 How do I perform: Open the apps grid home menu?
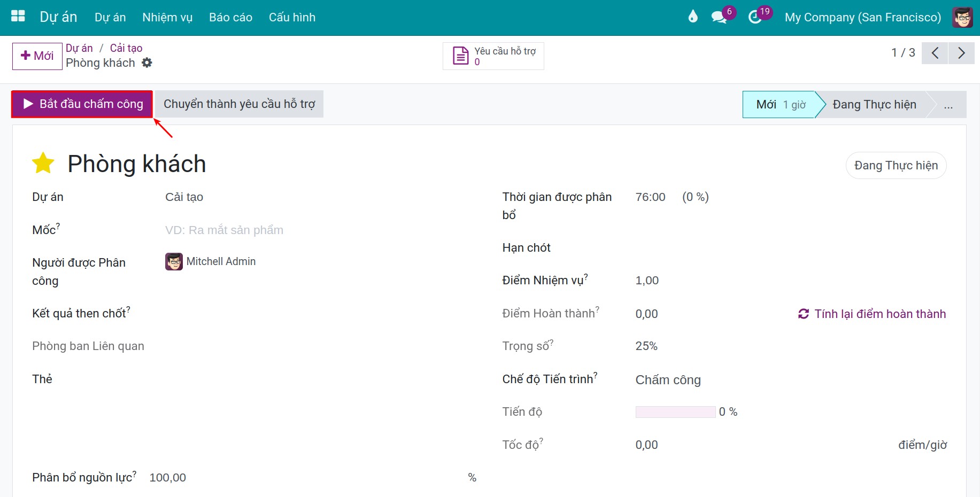click(18, 17)
